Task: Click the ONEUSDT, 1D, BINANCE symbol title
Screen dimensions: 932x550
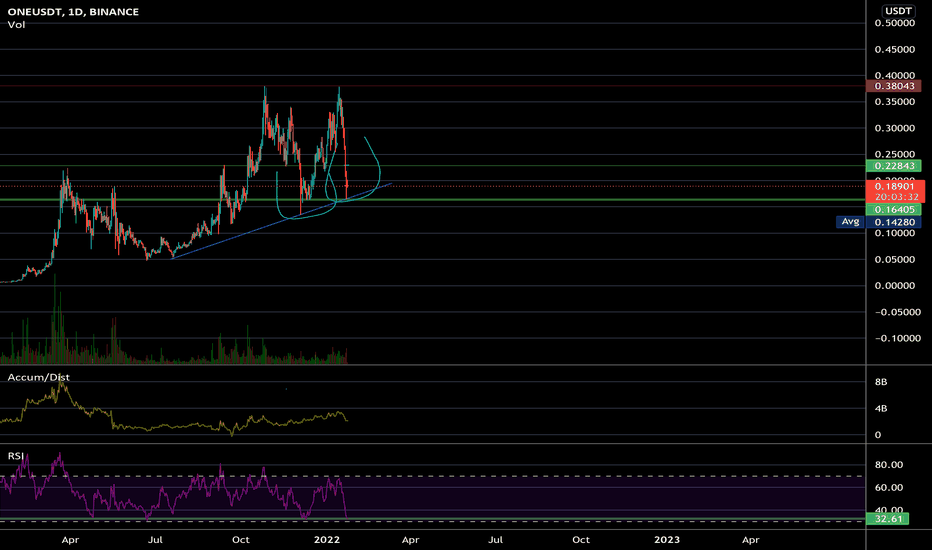Action: pyautogui.click(x=73, y=11)
